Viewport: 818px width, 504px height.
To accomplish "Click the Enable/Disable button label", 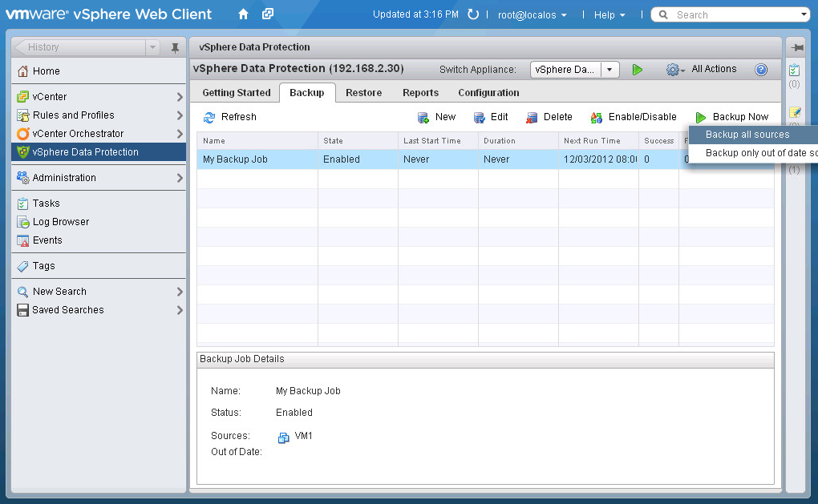I will pos(642,117).
